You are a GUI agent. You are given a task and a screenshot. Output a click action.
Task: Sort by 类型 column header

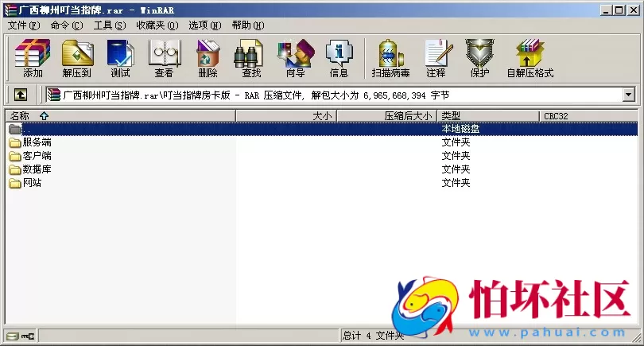click(x=488, y=116)
